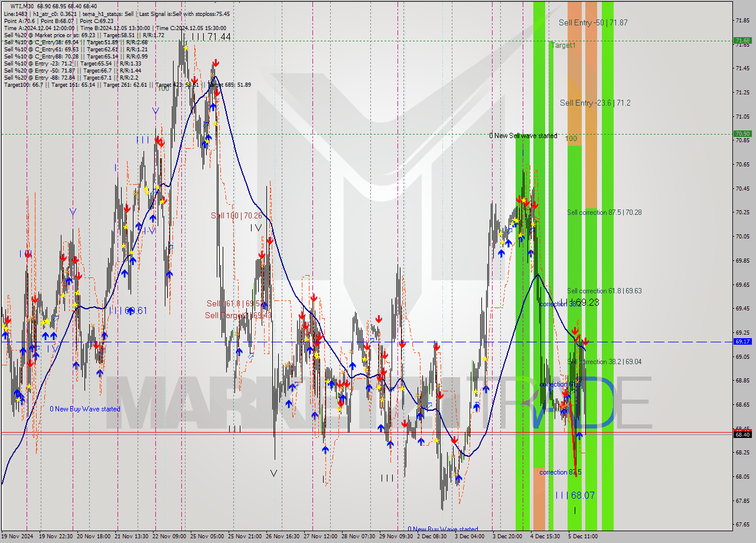
Task: Click the '19 Nov 2024' date axis label
Action: (x=17, y=537)
